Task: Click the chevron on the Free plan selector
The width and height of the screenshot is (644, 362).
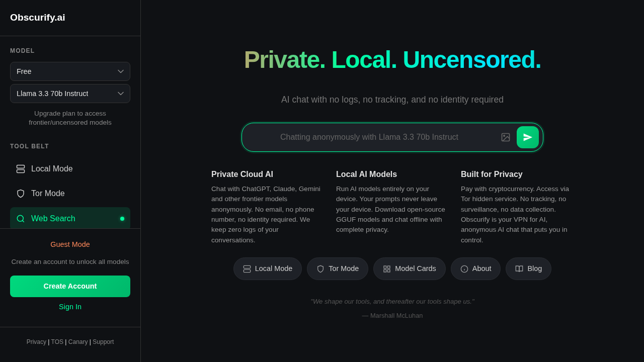Action: click(121, 71)
